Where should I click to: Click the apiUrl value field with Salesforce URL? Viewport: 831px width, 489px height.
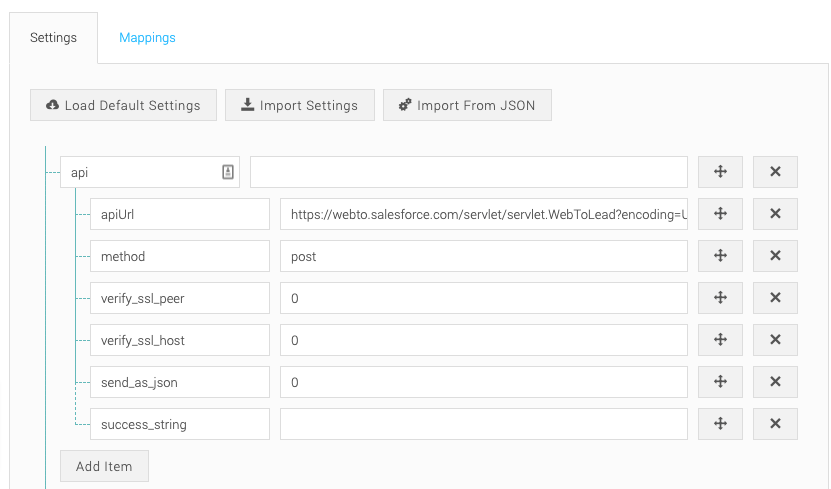(483, 214)
